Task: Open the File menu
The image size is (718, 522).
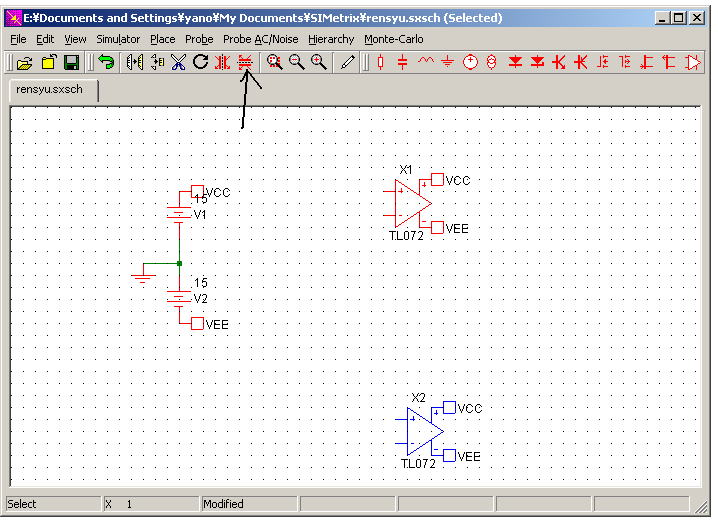Action: tap(18, 39)
